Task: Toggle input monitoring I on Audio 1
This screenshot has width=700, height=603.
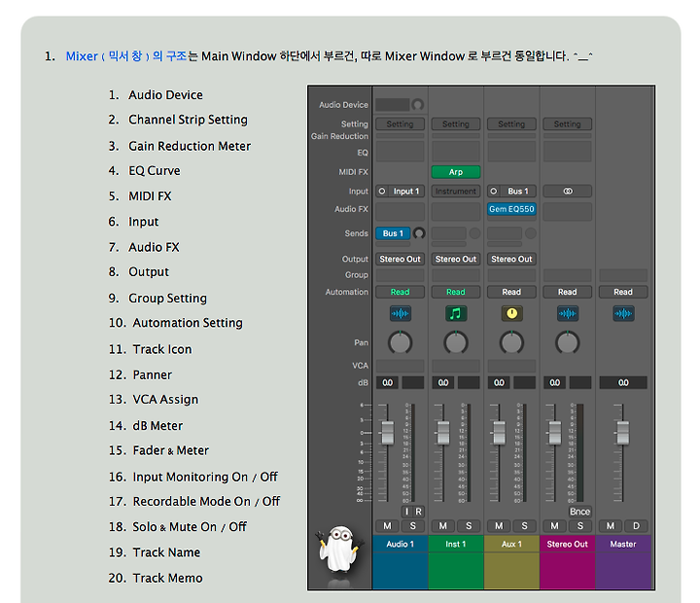Action: (x=406, y=512)
